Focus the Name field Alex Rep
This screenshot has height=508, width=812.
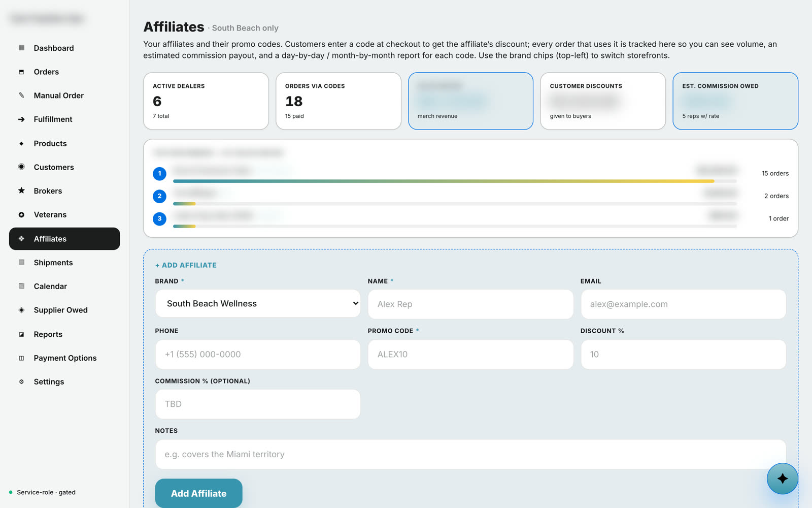click(x=470, y=304)
